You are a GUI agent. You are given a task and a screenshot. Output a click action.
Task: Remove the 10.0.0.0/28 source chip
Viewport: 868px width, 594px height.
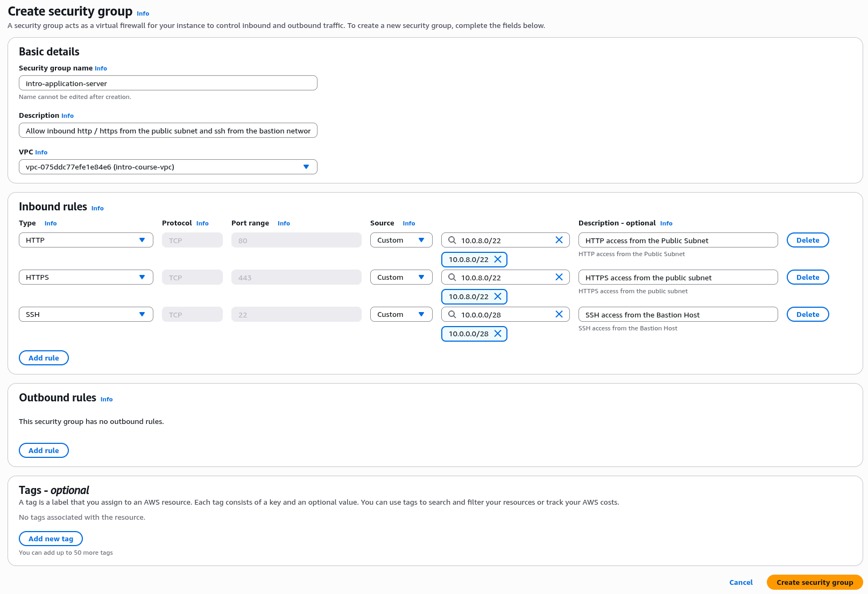498,334
